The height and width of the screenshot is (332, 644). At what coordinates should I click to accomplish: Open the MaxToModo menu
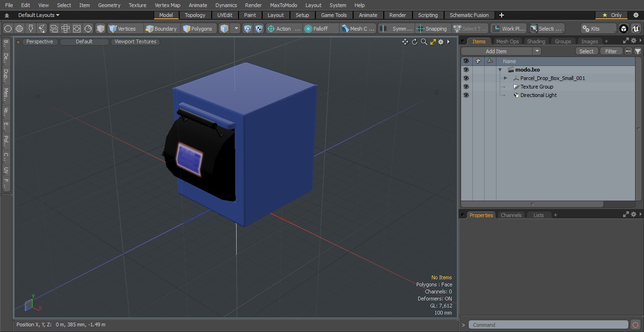[x=283, y=5]
